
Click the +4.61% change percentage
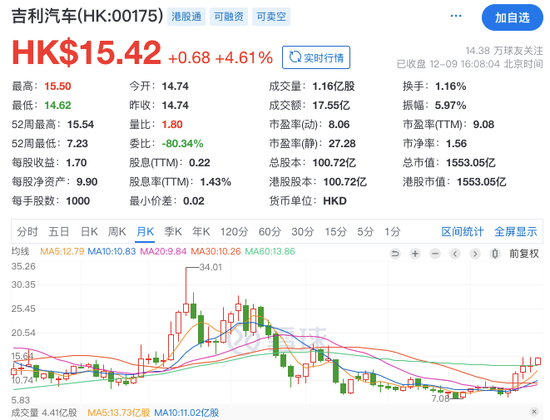click(x=244, y=58)
